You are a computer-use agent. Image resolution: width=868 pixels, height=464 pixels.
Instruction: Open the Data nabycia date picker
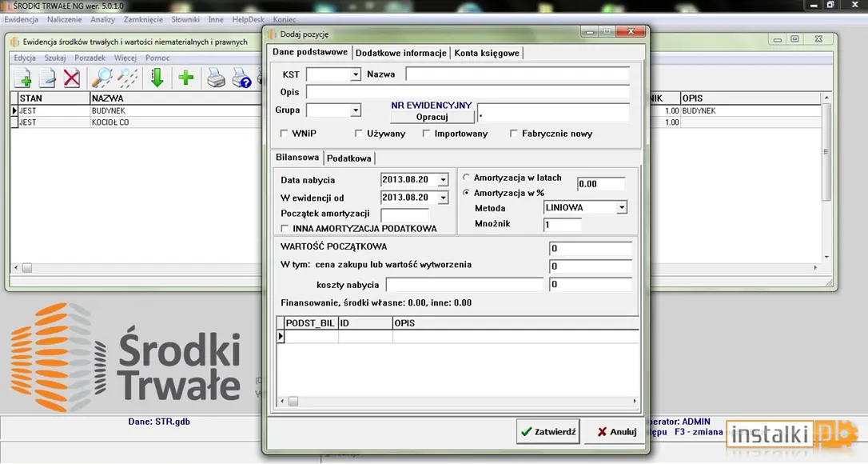tap(443, 180)
